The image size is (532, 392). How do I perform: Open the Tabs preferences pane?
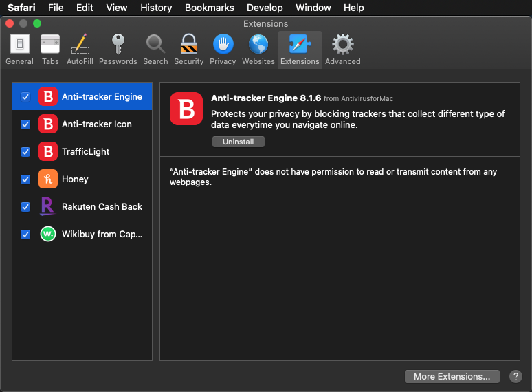coord(50,50)
